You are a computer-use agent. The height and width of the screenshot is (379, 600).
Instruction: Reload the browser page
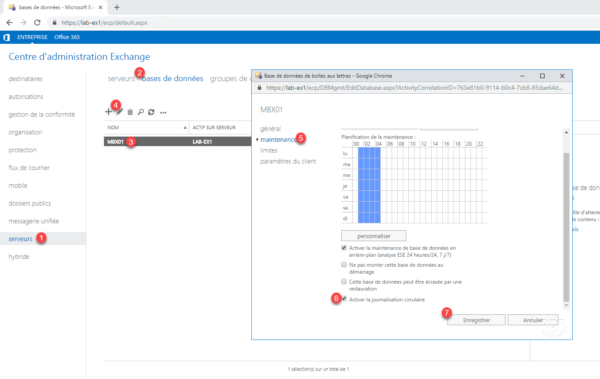pos(37,23)
